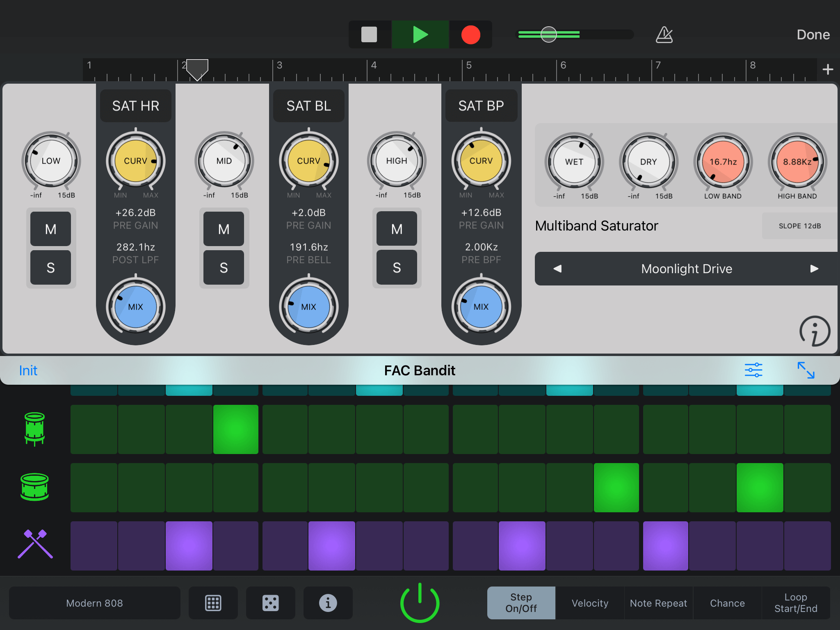Switch to the Loop Start/End tab
Image resolution: width=840 pixels, height=630 pixels.
[x=796, y=603]
